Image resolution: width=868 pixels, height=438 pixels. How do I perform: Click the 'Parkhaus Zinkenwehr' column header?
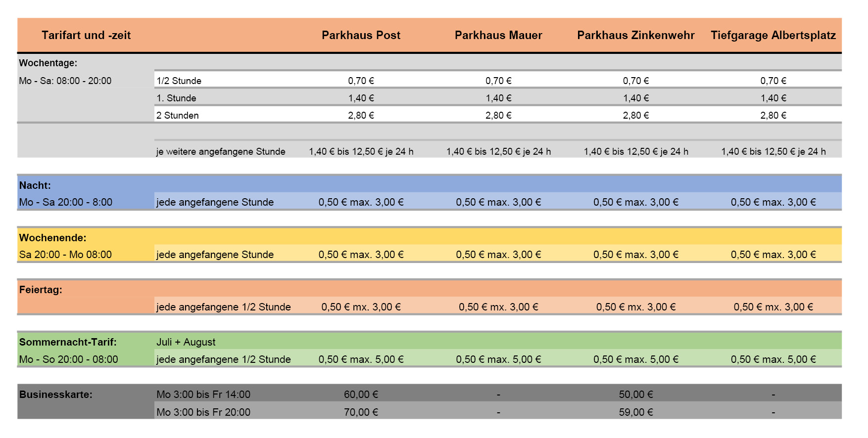pyautogui.click(x=636, y=35)
